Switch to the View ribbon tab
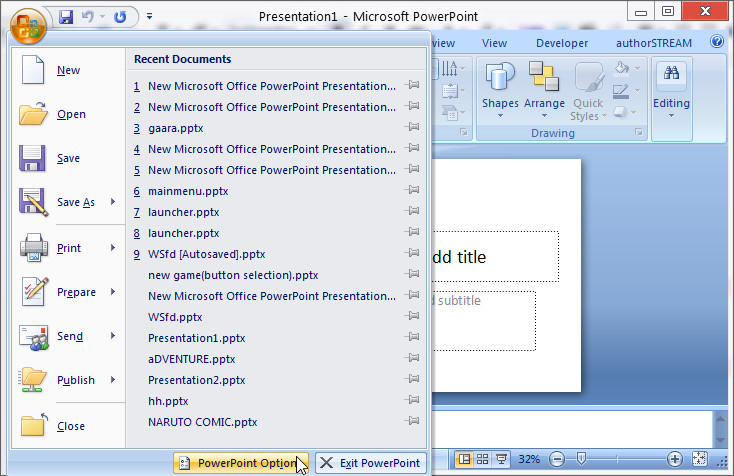This screenshot has width=734, height=476. pos(494,43)
